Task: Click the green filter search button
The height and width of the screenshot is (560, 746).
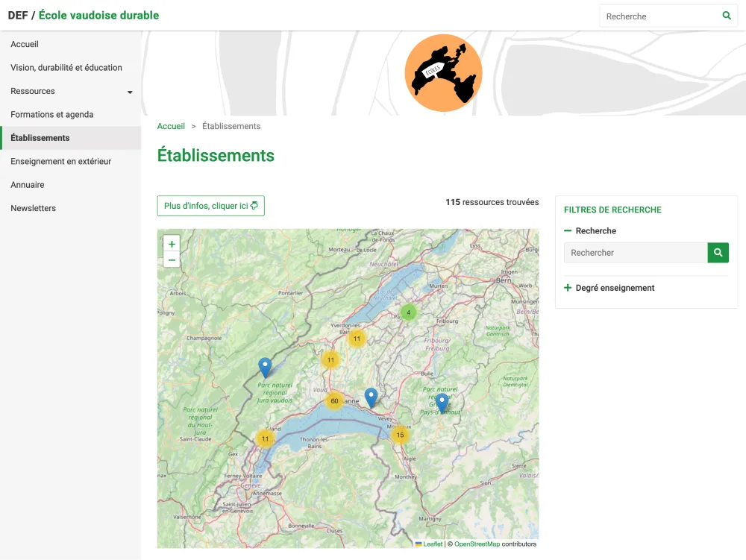Action: [x=718, y=253]
